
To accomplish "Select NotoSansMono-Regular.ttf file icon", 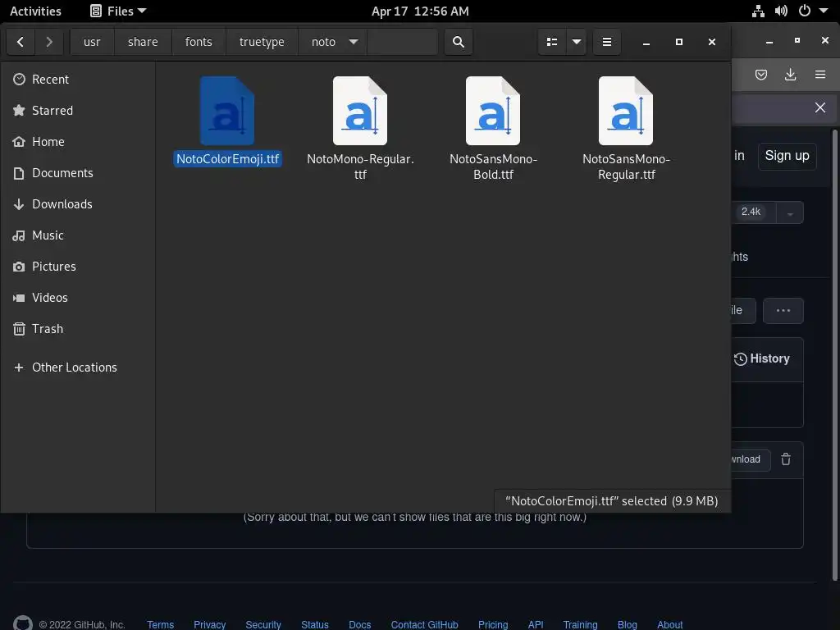I will click(626, 111).
